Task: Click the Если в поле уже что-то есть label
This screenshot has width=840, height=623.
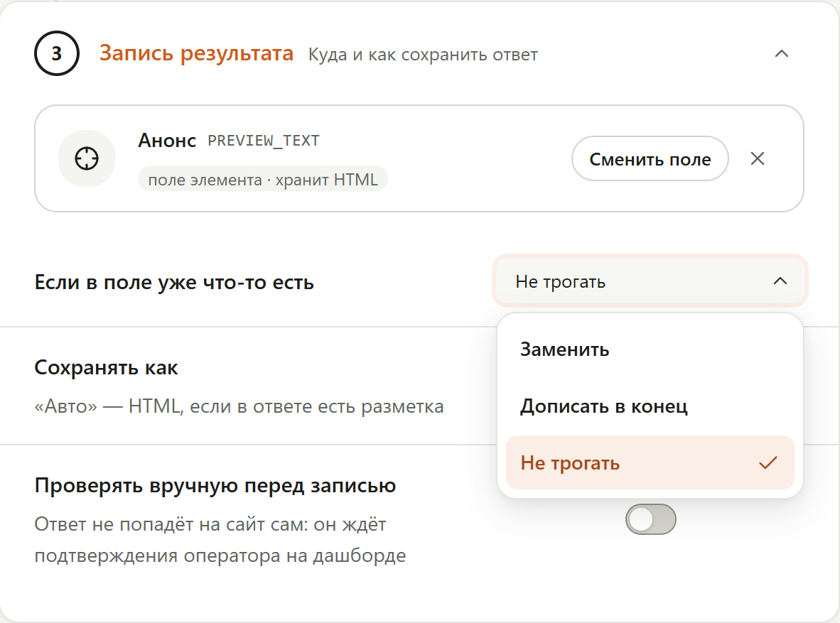Action: (x=174, y=282)
